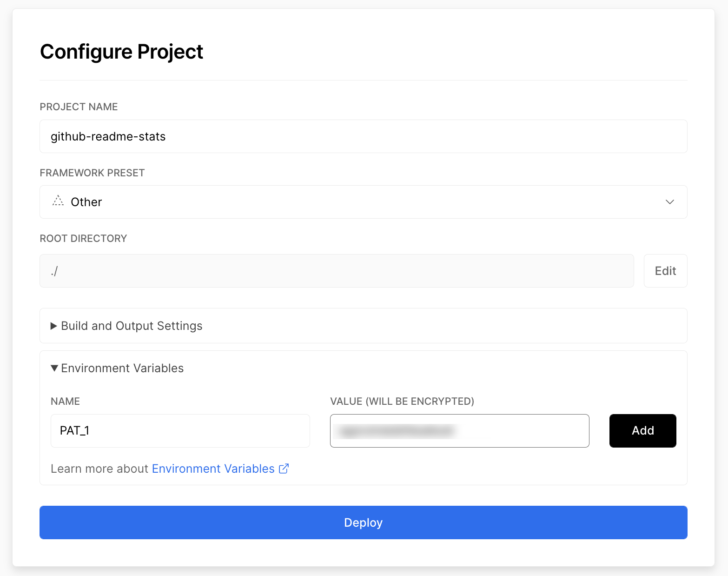Click the external link icon after Environment Variables

click(x=284, y=469)
